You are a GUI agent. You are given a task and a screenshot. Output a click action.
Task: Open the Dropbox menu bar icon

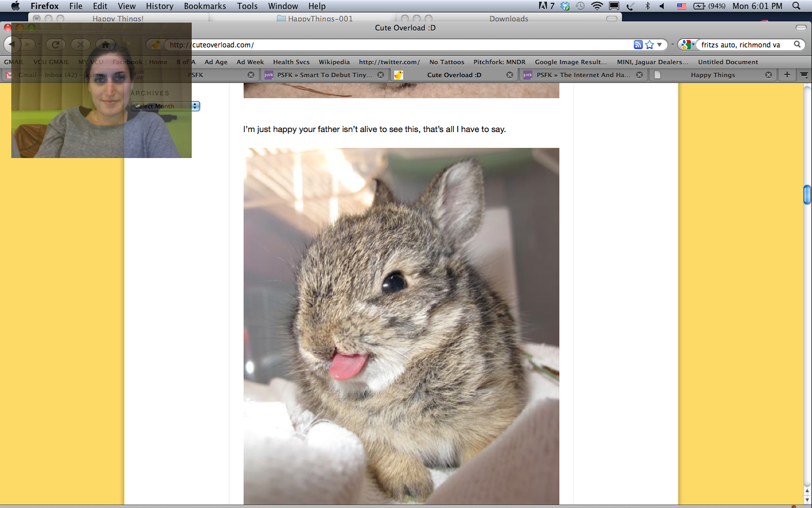565,6
